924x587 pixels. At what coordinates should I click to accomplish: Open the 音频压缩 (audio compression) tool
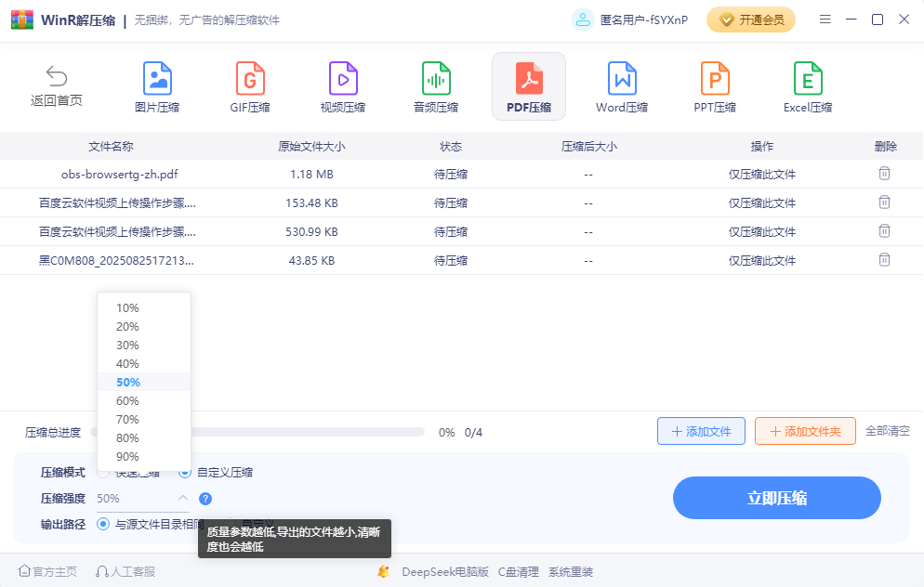click(436, 85)
